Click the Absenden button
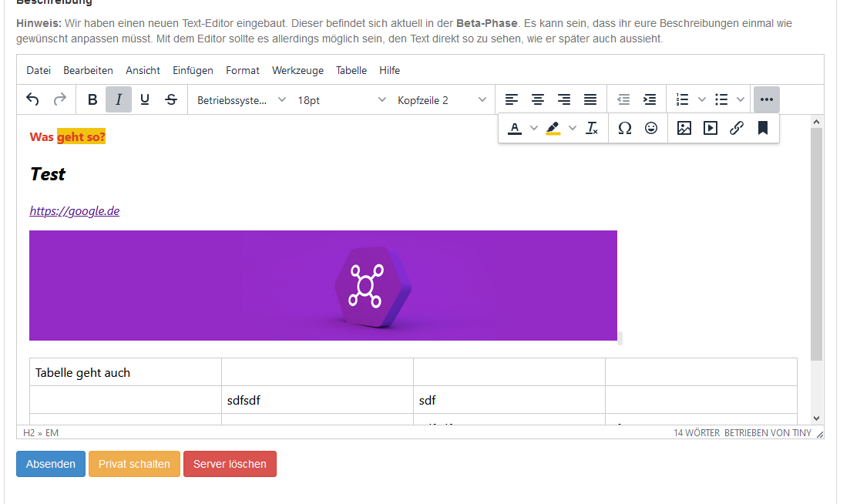Screen dimensions: 850x504 51,464
